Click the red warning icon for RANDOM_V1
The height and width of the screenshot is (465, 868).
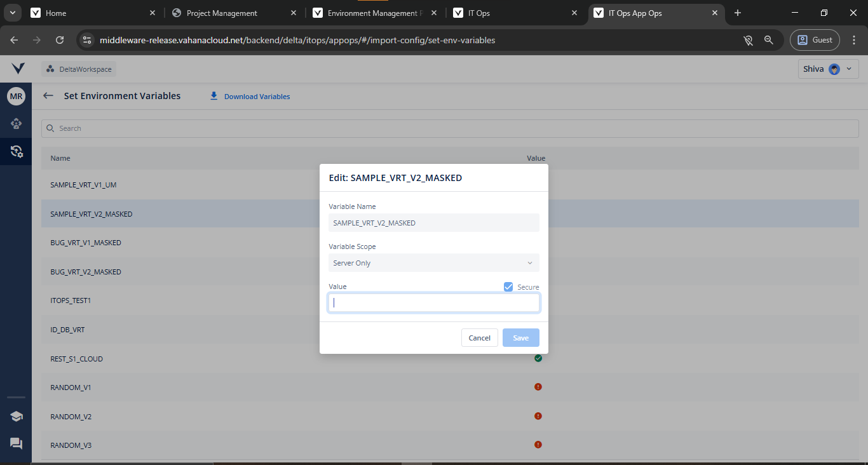pyautogui.click(x=538, y=387)
